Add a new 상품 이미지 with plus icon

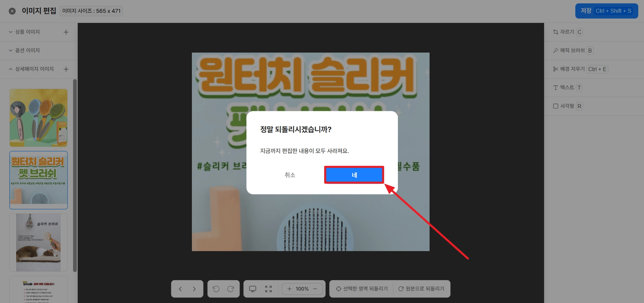(66, 32)
